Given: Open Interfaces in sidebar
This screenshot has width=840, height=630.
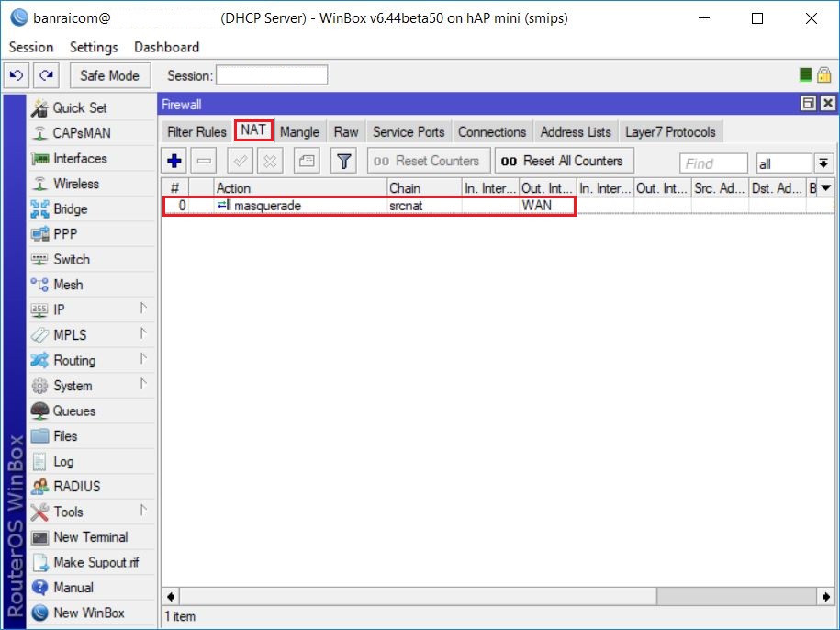Looking at the screenshot, I should [92, 158].
